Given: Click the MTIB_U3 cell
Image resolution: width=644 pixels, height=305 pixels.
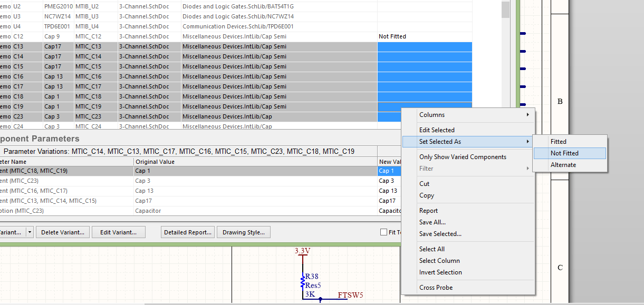Looking at the screenshot, I should (x=95, y=17).
